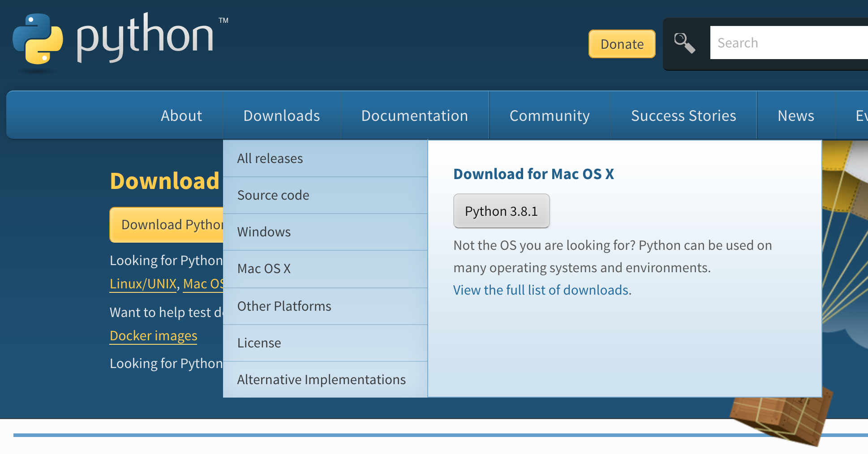Open the Linux/UNIX link
The height and width of the screenshot is (454, 868).
pyautogui.click(x=143, y=284)
